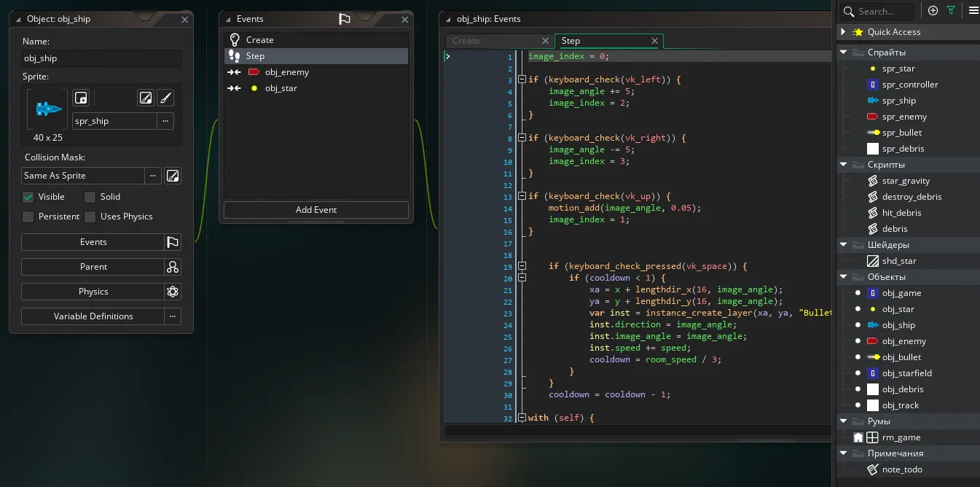Open the collision mask edit icon
Viewport: 980px width, 487px height.
pyautogui.click(x=173, y=176)
